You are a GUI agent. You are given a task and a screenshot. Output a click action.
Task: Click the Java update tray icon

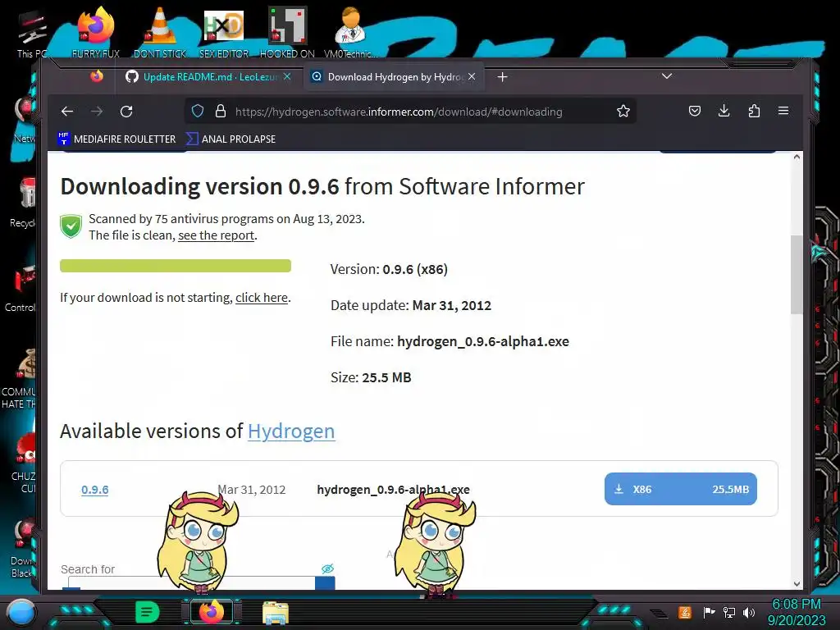(x=685, y=612)
